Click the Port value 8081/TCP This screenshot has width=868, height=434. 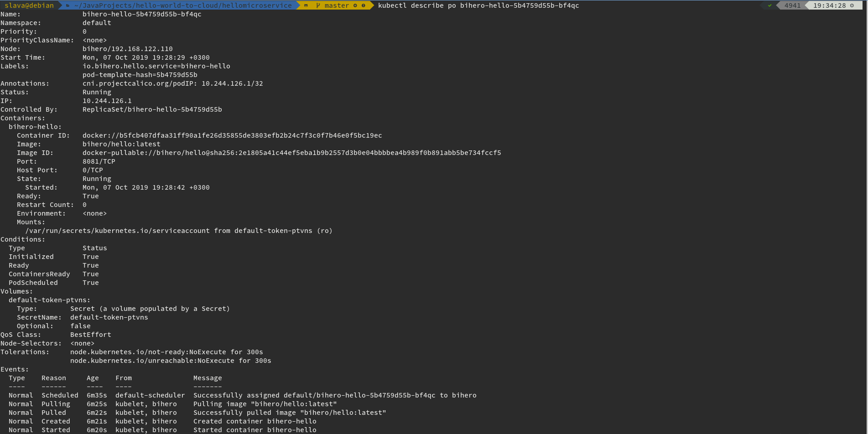(x=99, y=161)
